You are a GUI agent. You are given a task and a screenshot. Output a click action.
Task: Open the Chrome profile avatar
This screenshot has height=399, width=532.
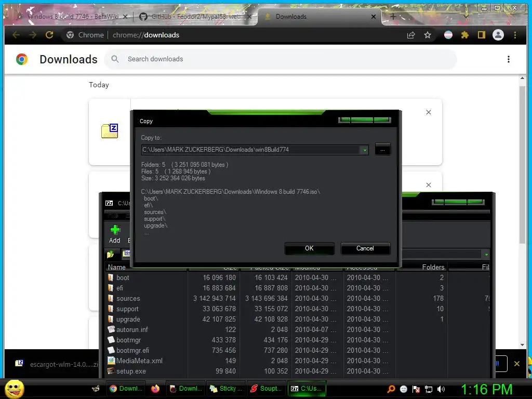pyautogui.click(x=498, y=35)
